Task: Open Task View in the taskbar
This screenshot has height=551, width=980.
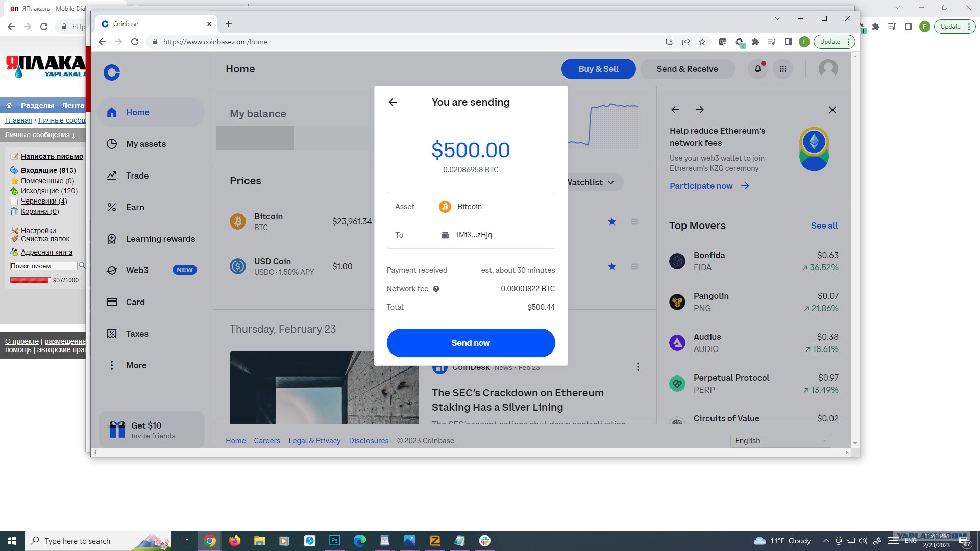Action: tap(184, 541)
